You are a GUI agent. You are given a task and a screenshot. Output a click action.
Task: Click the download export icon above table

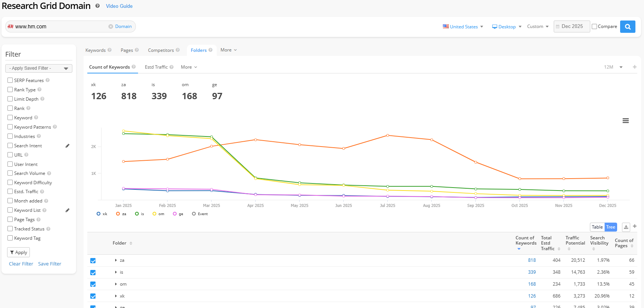click(x=626, y=227)
